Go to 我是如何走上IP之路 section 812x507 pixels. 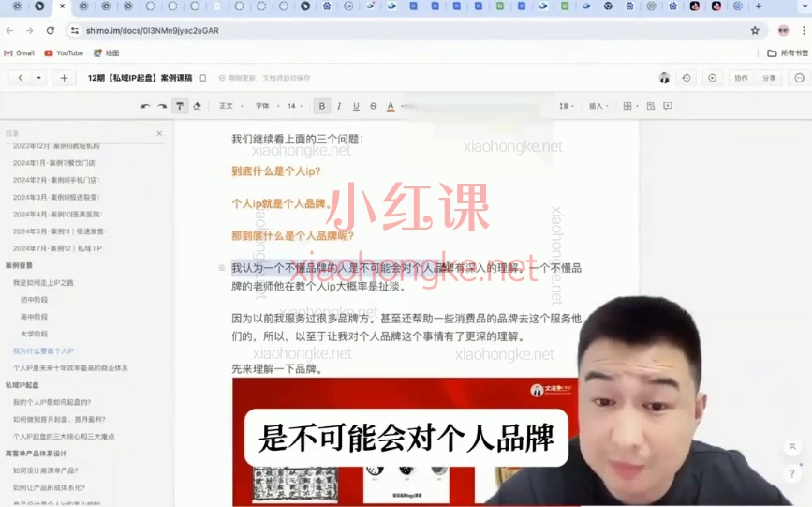(x=43, y=282)
